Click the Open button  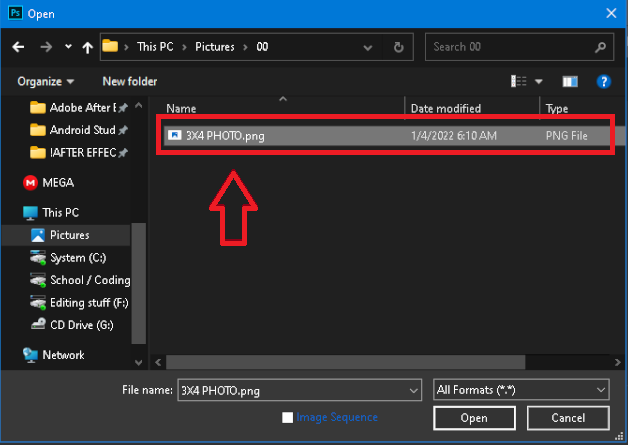click(x=474, y=417)
